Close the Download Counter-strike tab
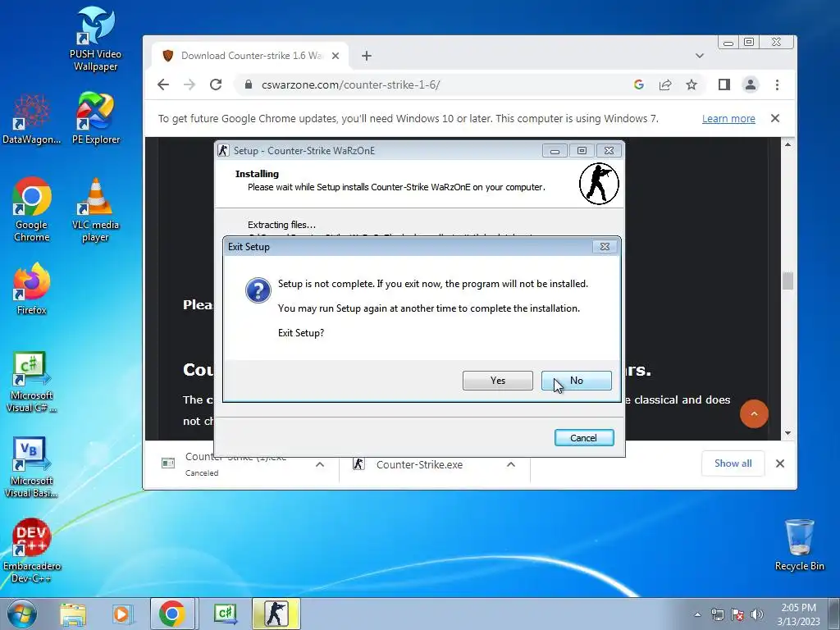This screenshot has height=630, width=840. [336, 56]
